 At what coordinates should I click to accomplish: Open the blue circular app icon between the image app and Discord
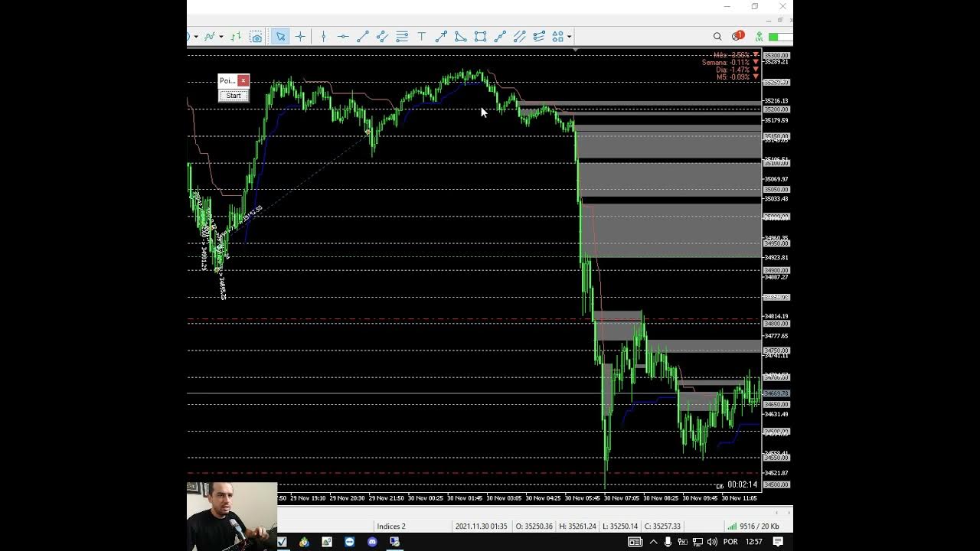tap(350, 542)
